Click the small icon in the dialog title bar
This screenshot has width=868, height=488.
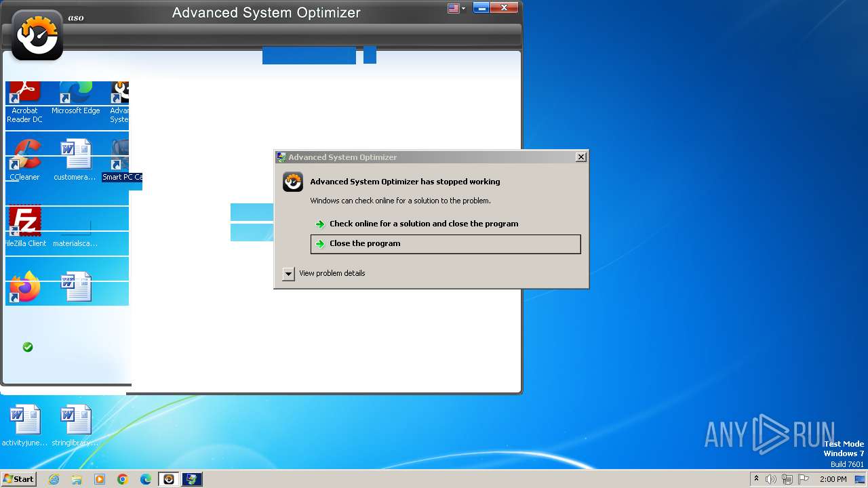pyautogui.click(x=281, y=157)
